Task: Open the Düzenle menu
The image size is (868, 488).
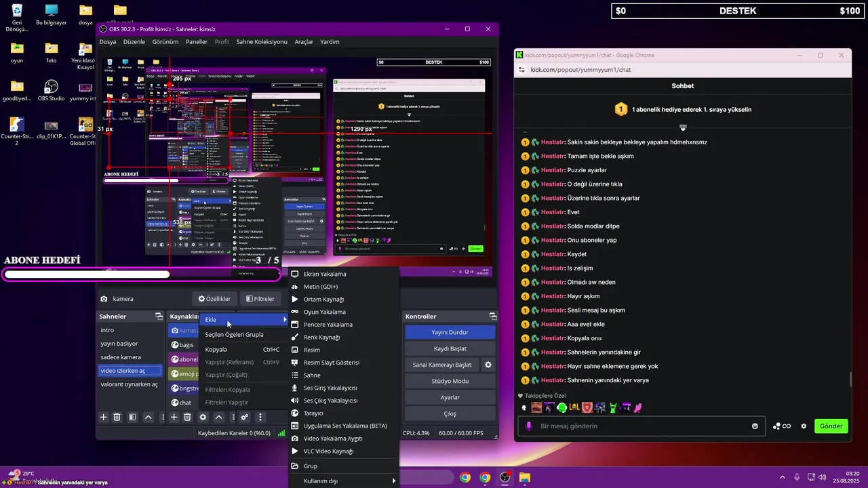Action: [134, 42]
